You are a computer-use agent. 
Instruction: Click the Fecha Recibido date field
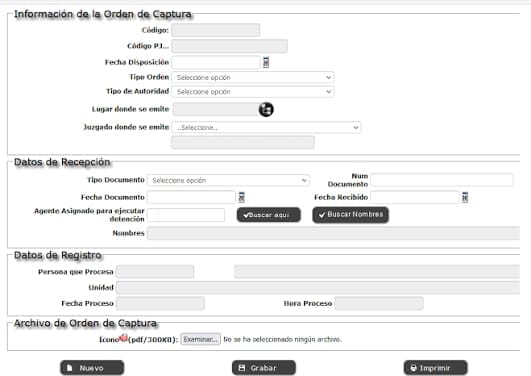[x=415, y=197]
